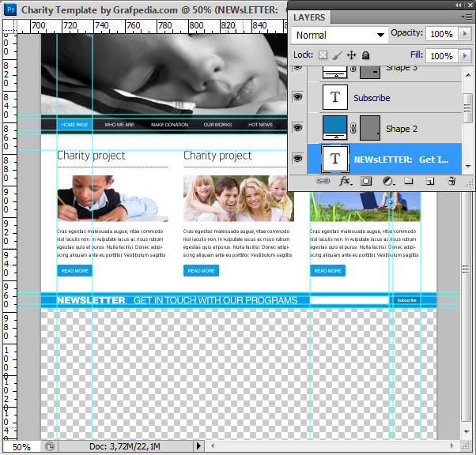The height and width of the screenshot is (455, 476).
Task: Click canvas vertical scrollbar thumb
Action: 466,269
